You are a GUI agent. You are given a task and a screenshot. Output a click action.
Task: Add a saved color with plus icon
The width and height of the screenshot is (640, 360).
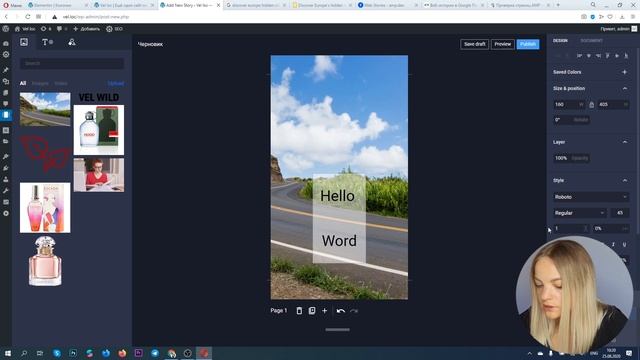(x=624, y=72)
